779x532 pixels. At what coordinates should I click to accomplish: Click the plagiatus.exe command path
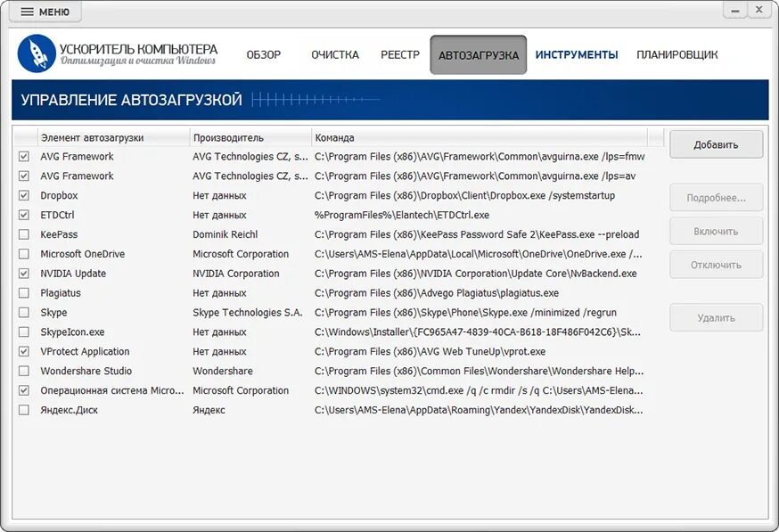pos(437,293)
